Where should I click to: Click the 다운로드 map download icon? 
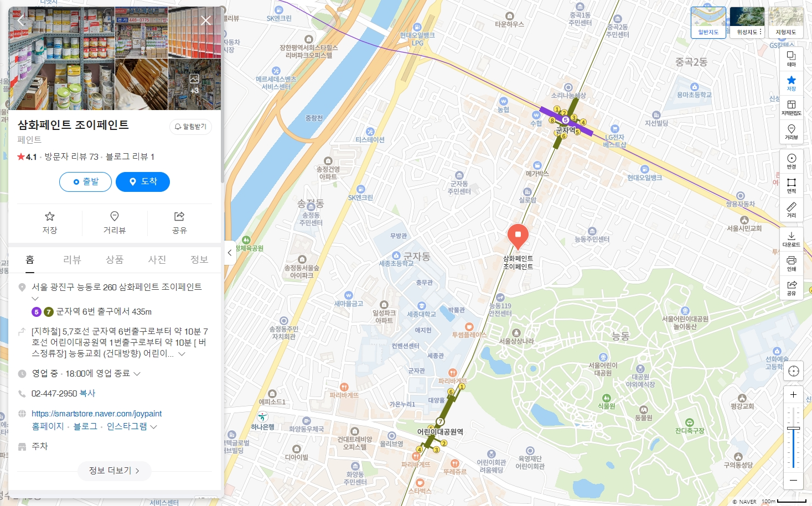(791, 239)
